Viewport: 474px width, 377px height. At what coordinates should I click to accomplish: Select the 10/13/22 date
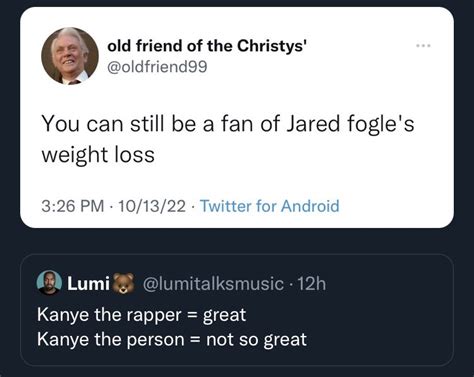pos(152,206)
